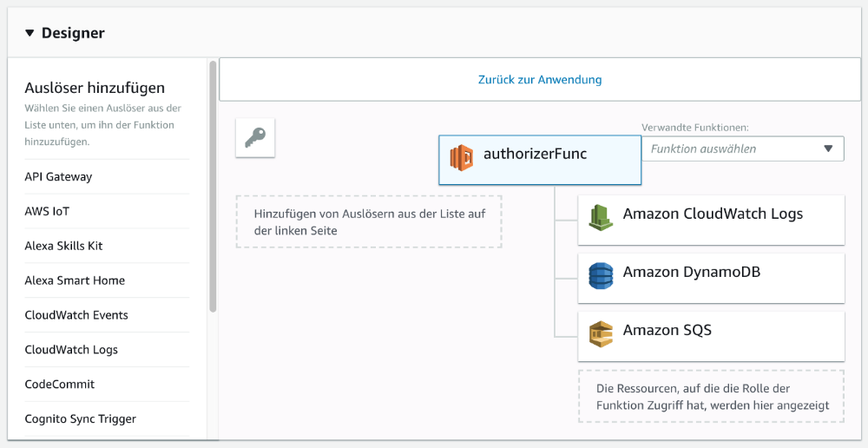The height and width of the screenshot is (448, 868).
Task: Click the trigger list scrollbar
Action: (213, 187)
